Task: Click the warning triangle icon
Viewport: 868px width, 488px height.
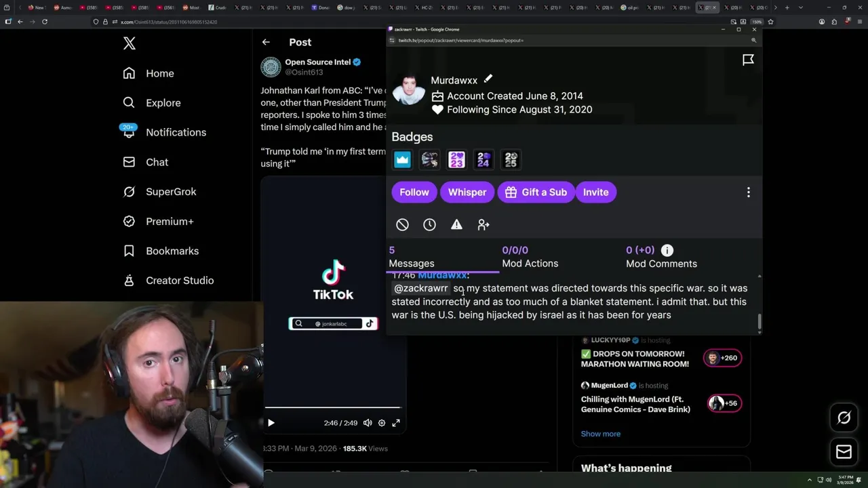Action: click(456, 224)
